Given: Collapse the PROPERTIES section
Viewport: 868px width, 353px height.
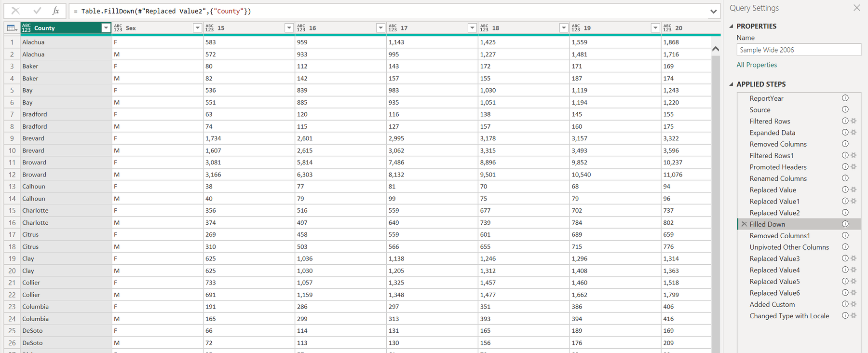Looking at the screenshot, I should (732, 26).
